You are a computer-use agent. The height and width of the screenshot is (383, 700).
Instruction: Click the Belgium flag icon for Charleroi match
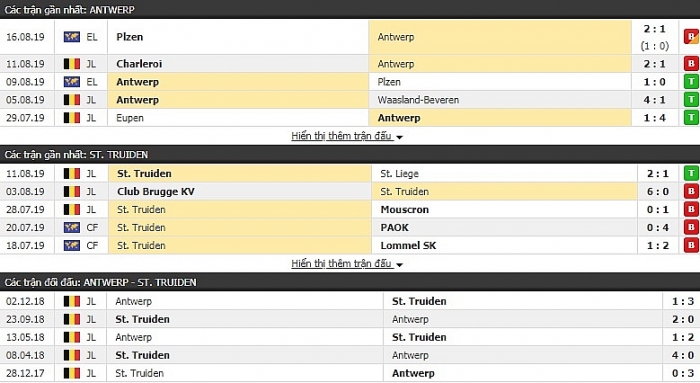coord(71,64)
